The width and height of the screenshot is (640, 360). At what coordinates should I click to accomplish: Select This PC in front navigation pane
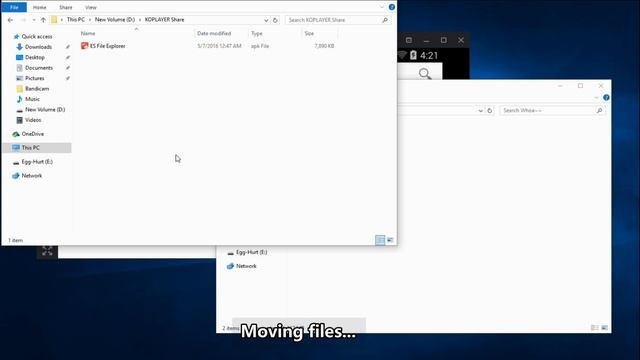(x=31, y=148)
